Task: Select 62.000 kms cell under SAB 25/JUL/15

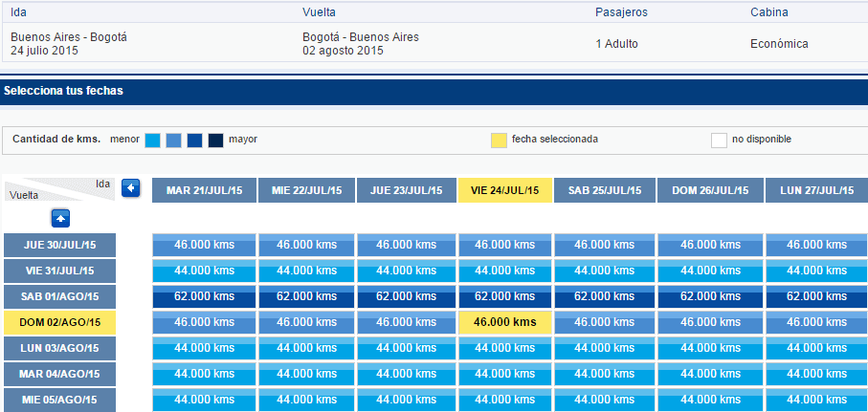Action: (605, 296)
